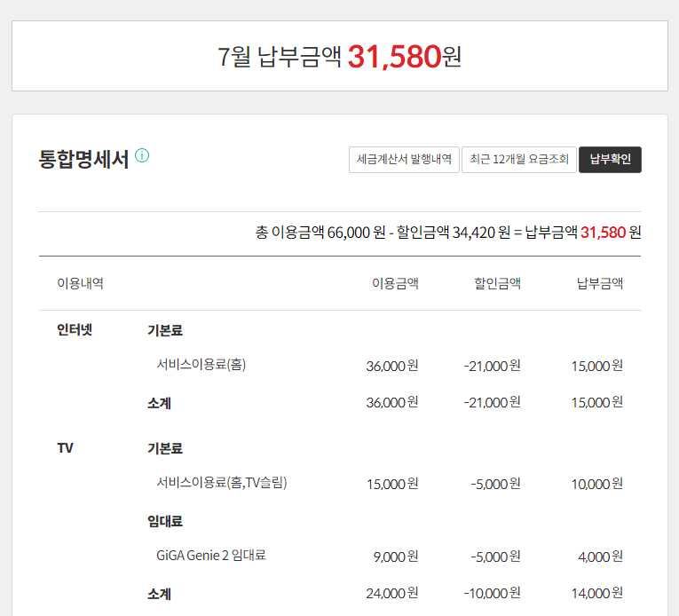This screenshot has height=616, width=679.
Task: Click the GiGA Genie 2 임대료 item
Action: (211, 556)
